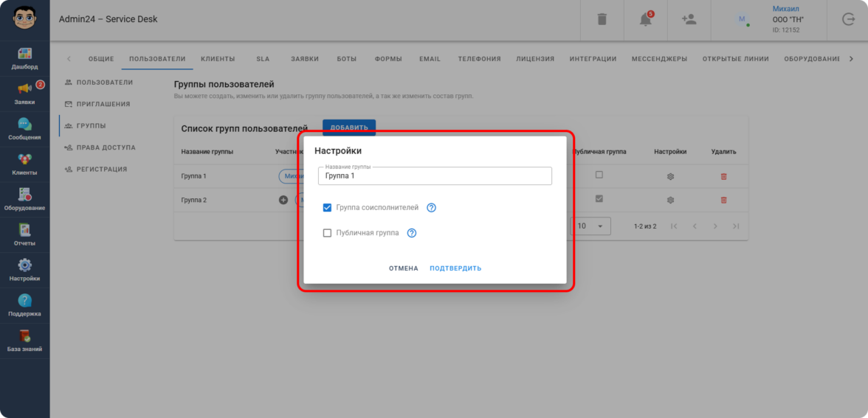868x418 pixels.
Task: Click the logout icon in top right
Action: (x=848, y=20)
